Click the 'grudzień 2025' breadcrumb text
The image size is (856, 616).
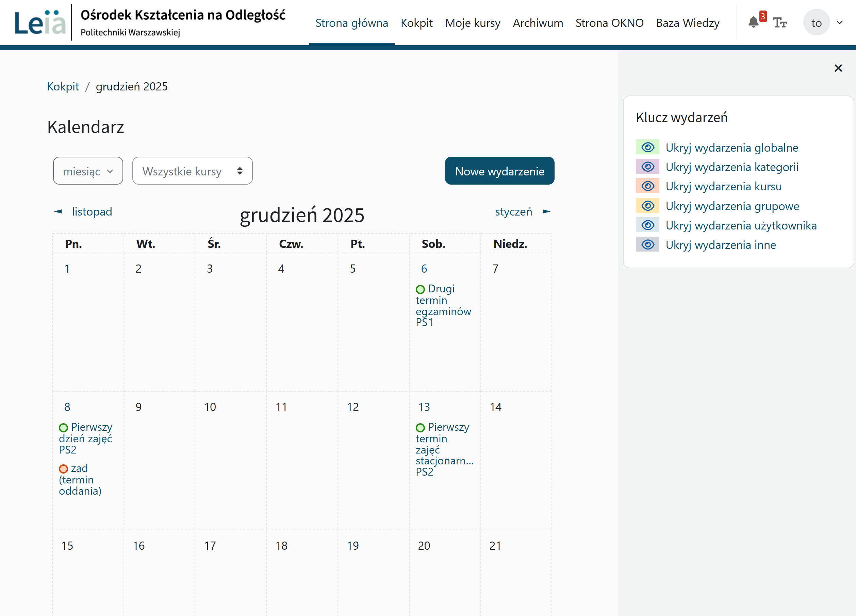coord(132,86)
